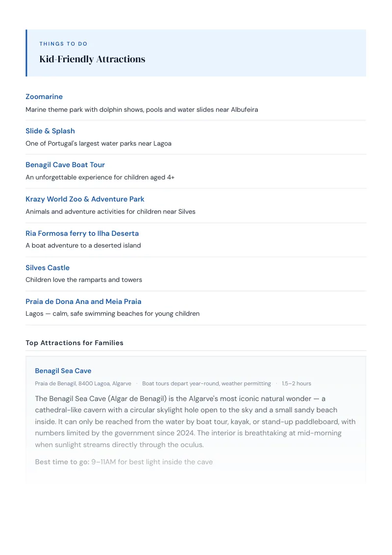Click the Kid-Friendly Attractions heading

(x=92, y=59)
